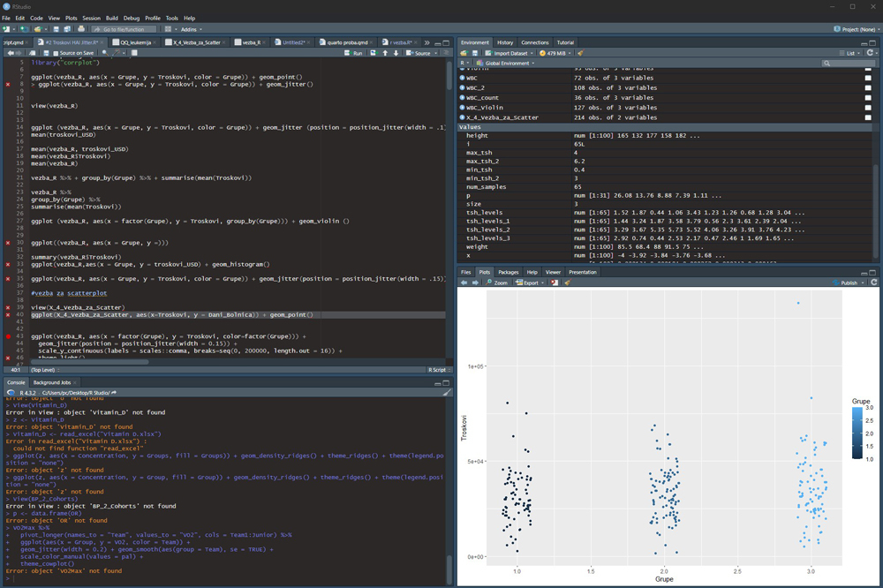
Task: Open the Import Dataset dropdown
Action: tap(513, 53)
